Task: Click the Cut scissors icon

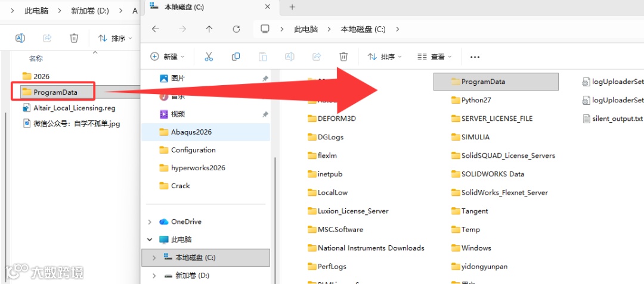Action: (x=209, y=57)
